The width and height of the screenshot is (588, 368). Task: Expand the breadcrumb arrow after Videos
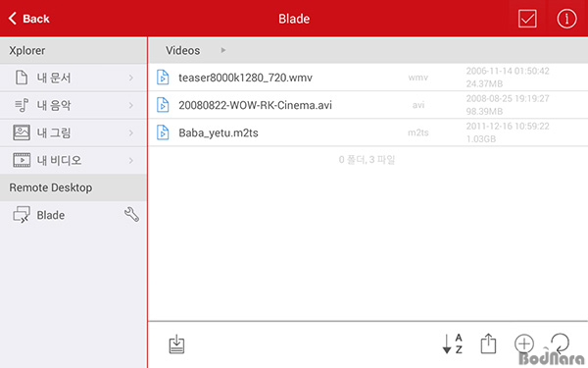(x=223, y=50)
